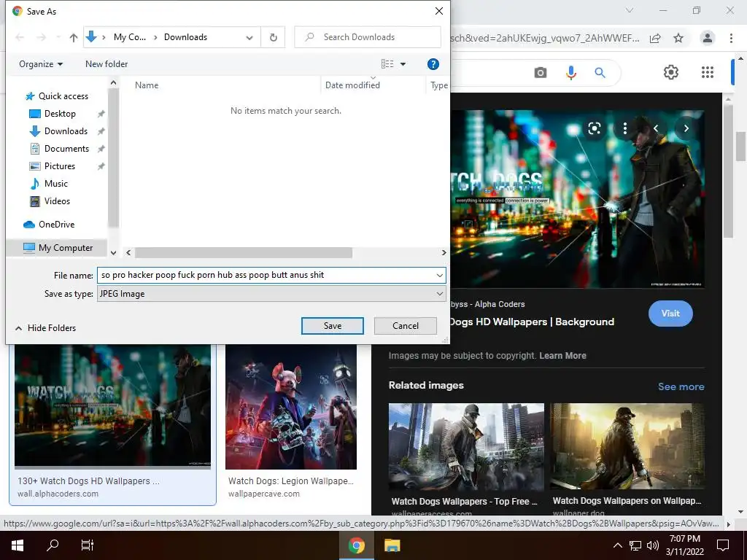Select Pictures in the navigation pane
The height and width of the screenshot is (560, 747).
tap(60, 166)
